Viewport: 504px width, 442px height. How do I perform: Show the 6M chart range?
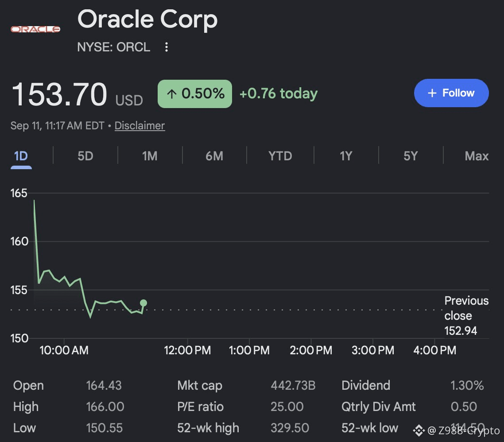pos(214,156)
